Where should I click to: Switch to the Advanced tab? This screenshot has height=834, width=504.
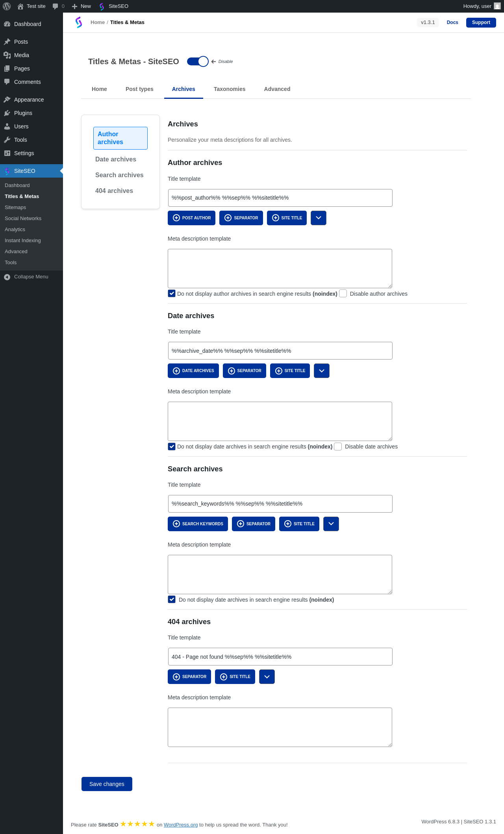[x=277, y=89]
